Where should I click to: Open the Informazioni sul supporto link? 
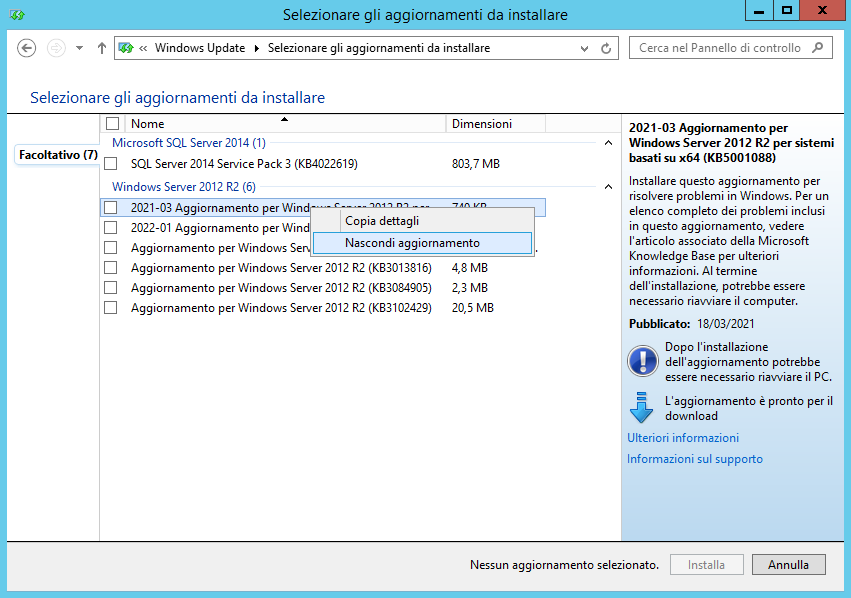coord(695,459)
